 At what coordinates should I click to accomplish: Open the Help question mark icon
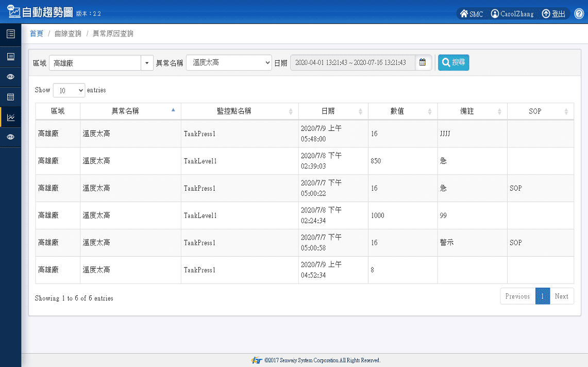pos(579,13)
